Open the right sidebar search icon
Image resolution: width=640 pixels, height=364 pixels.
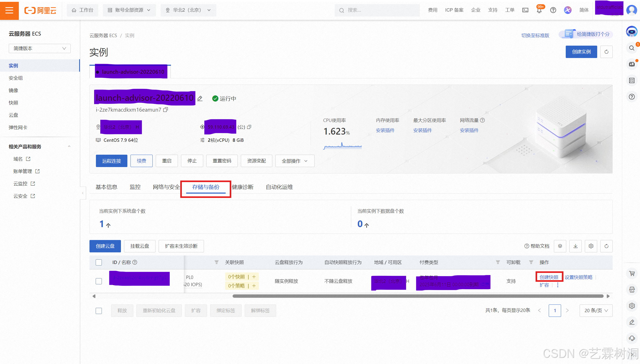click(631, 48)
